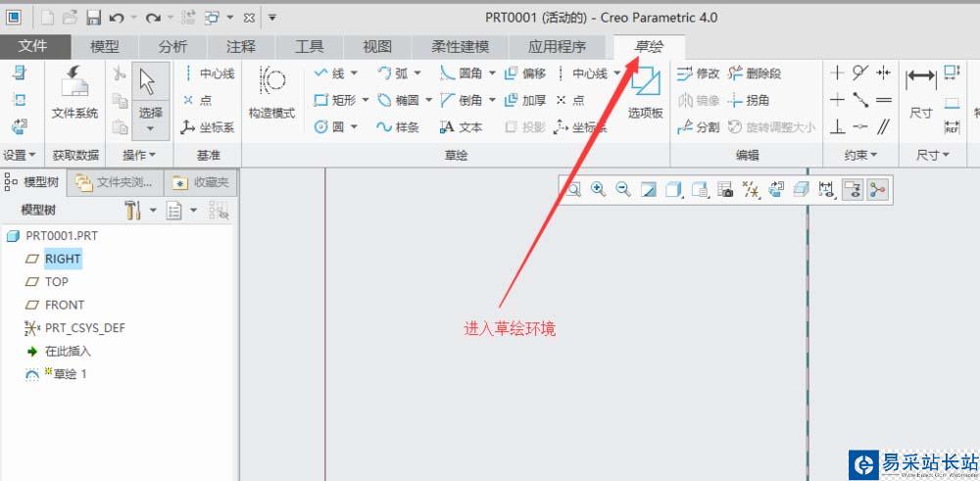Image resolution: width=980 pixels, height=481 pixels.
Task: Switch to the 模型 model tab
Action: pyautogui.click(x=105, y=47)
